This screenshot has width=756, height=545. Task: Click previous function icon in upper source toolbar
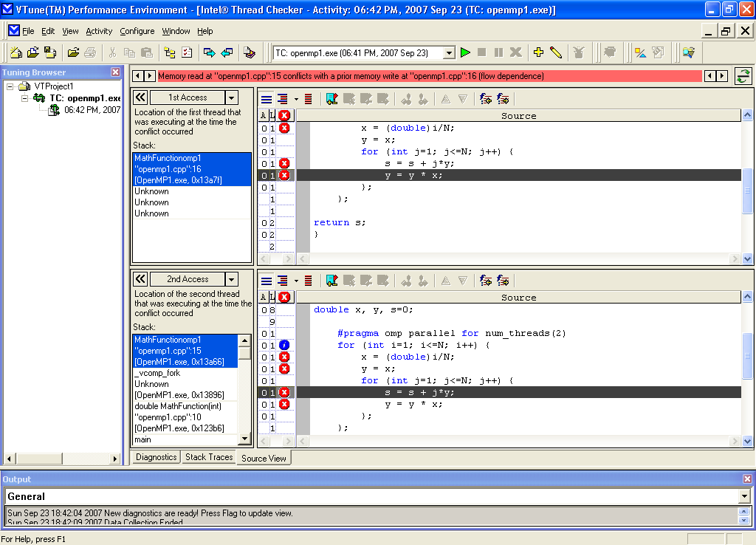click(x=486, y=100)
